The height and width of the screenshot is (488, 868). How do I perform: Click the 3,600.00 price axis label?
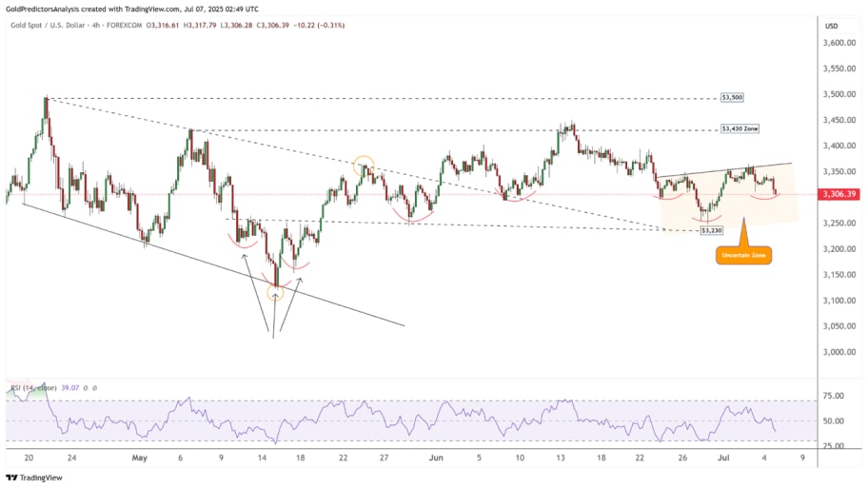[839, 43]
